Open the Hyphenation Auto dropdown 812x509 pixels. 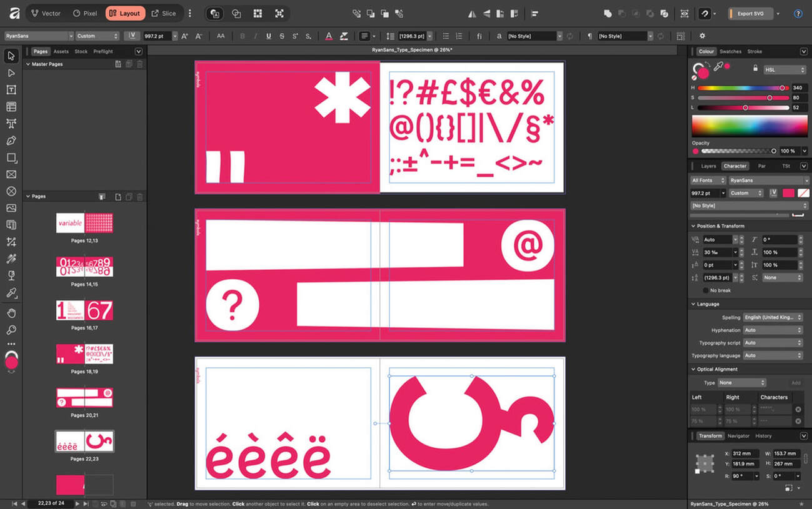coord(773,330)
